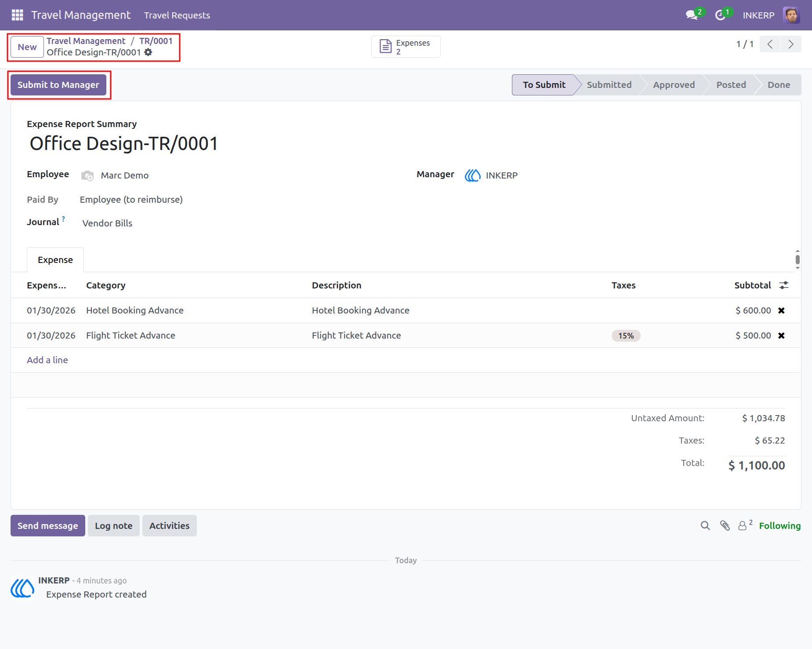This screenshot has width=812, height=649.
Task: Click the Add a line link
Action: (47, 360)
